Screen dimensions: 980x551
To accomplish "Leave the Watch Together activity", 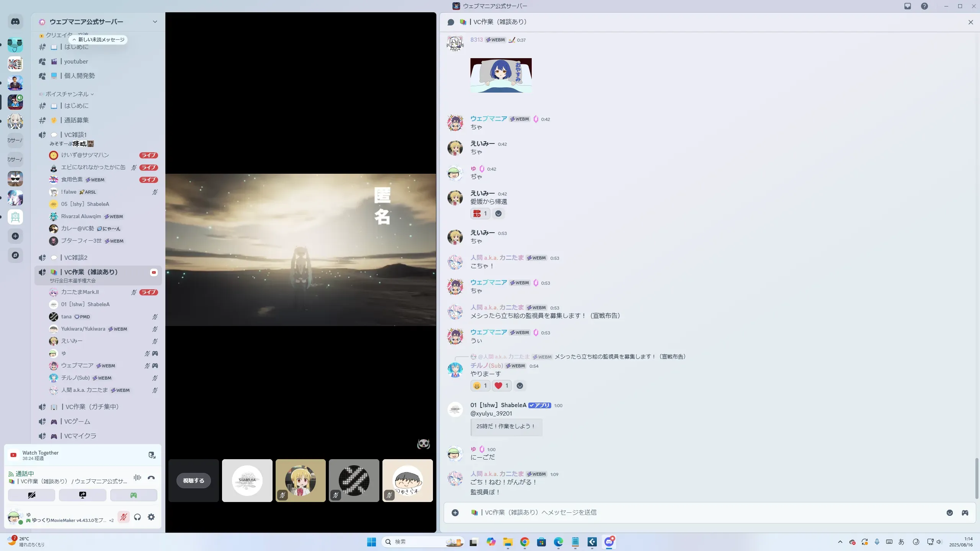I will 152,455.
